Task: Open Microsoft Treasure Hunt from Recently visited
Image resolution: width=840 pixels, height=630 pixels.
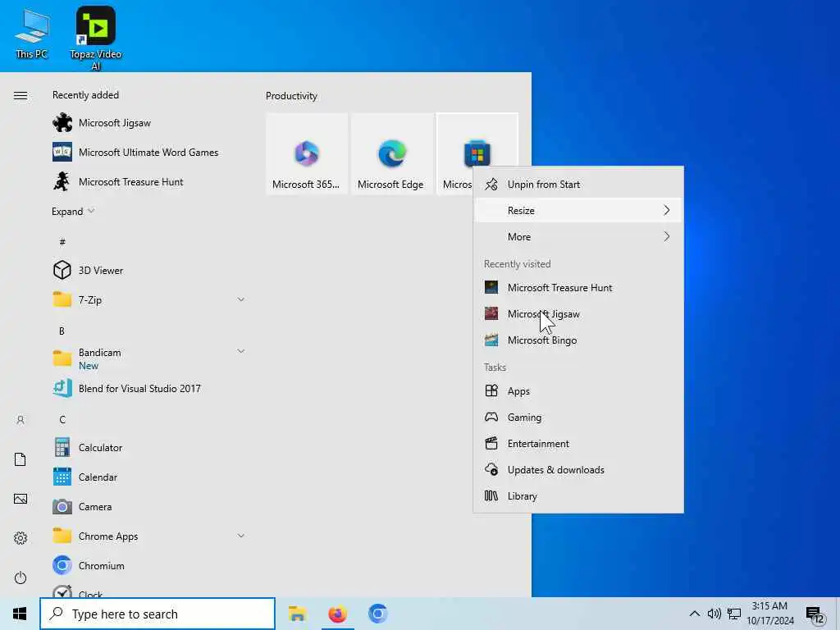Action: coord(578,288)
